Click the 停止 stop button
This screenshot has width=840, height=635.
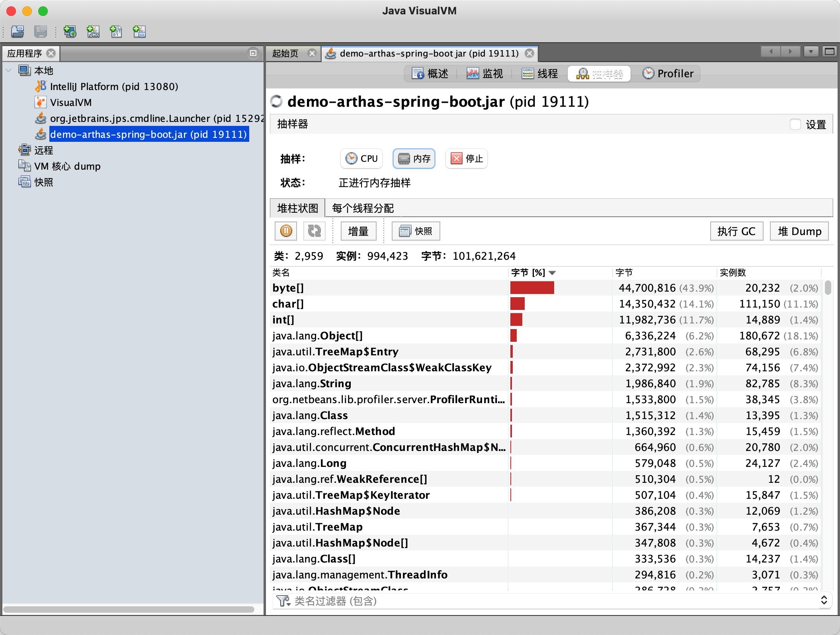467,159
